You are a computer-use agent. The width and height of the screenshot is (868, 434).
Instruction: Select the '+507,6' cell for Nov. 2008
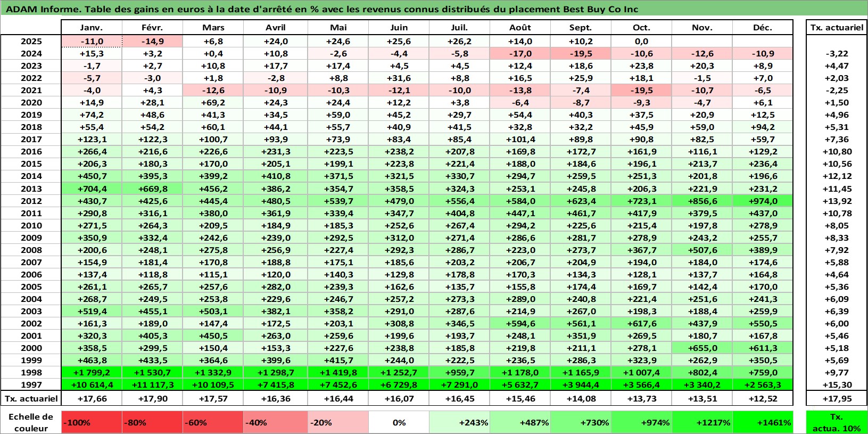[x=702, y=250]
